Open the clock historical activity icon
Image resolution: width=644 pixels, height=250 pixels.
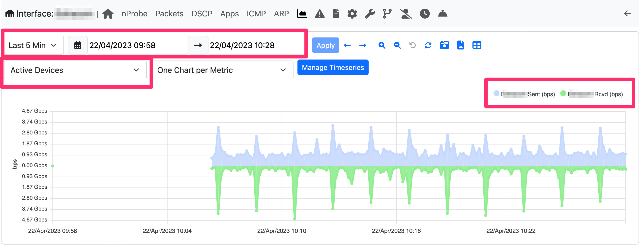[425, 14]
